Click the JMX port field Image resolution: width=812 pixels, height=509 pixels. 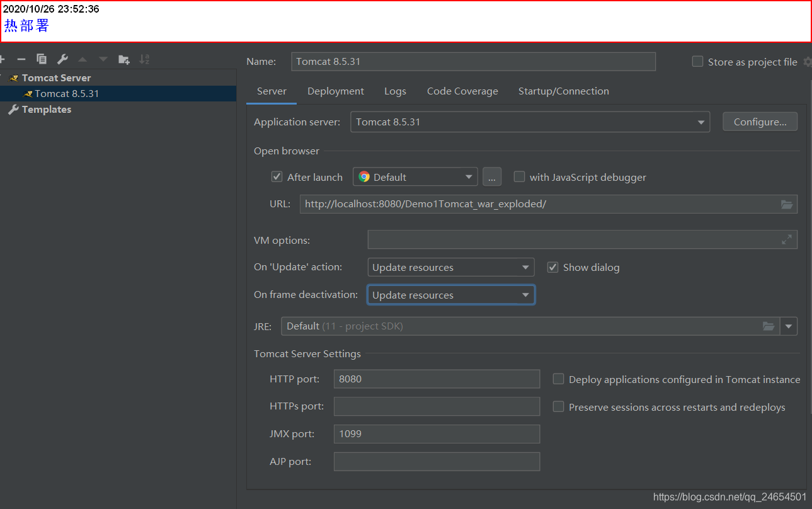point(437,434)
